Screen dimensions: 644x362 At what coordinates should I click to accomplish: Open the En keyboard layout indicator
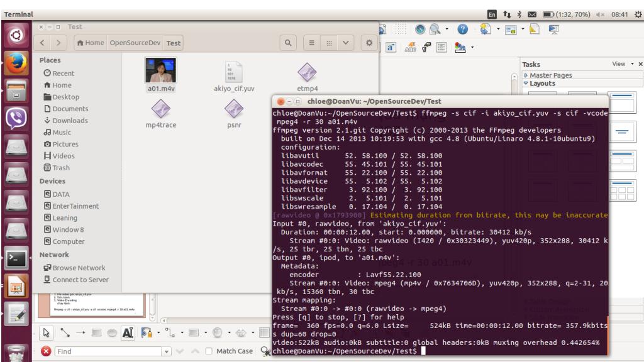pyautogui.click(x=492, y=14)
